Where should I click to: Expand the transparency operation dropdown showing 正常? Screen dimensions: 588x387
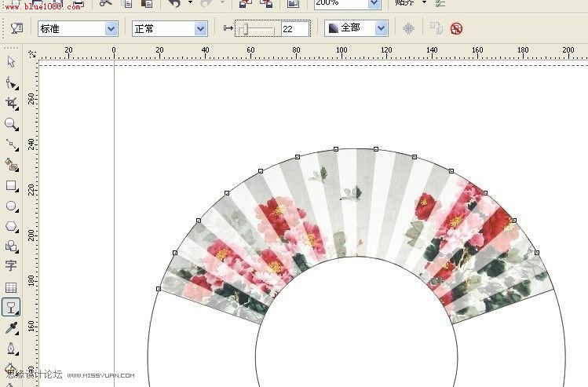170,28
